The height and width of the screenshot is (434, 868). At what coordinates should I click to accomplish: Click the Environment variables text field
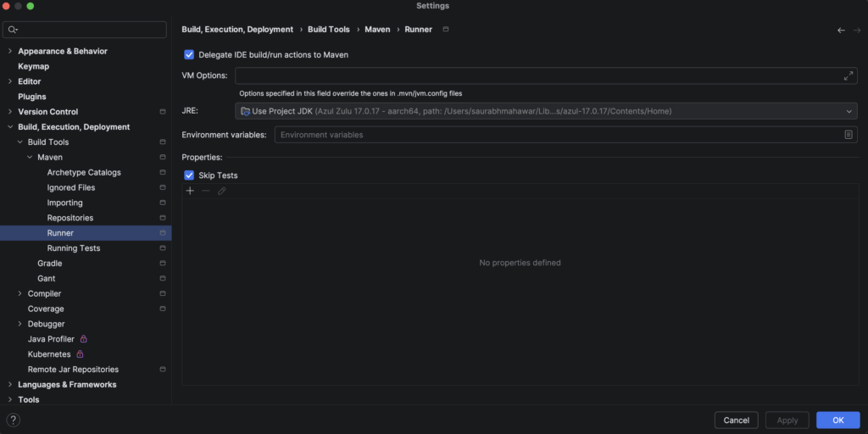[x=555, y=135]
